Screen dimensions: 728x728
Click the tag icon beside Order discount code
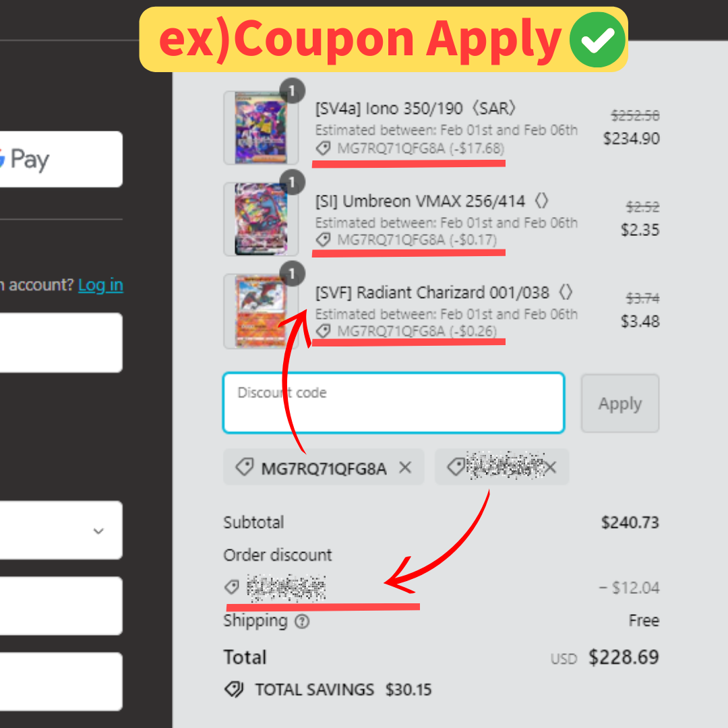[232, 587]
